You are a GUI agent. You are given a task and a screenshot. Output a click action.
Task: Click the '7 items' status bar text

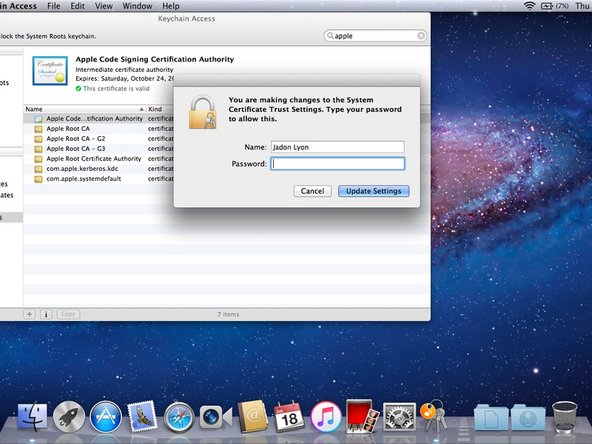[x=228, y=314]
